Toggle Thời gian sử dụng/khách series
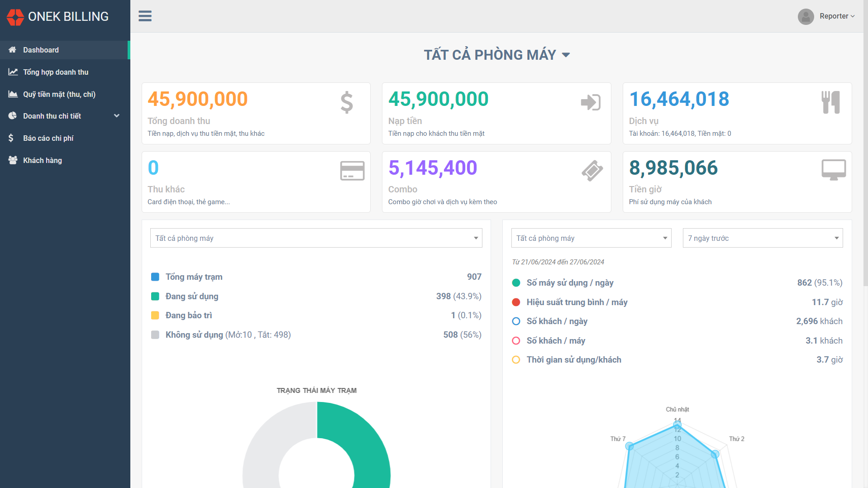 tap(516, 360)
